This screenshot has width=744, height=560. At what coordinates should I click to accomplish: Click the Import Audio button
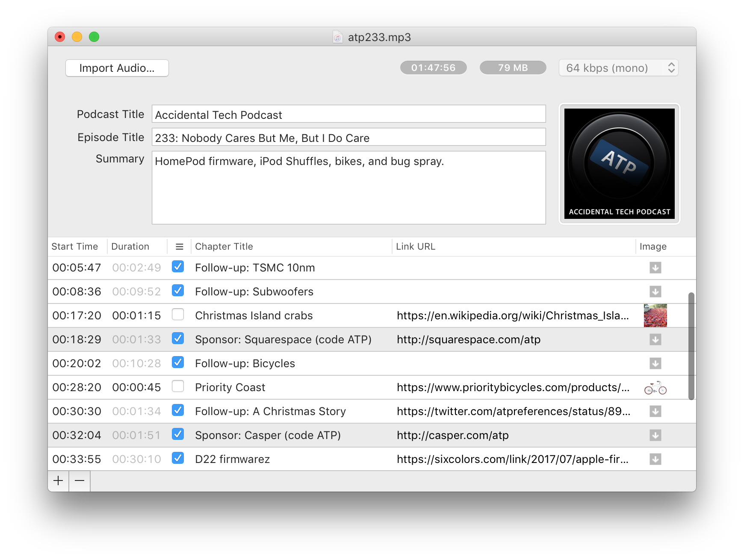coord(117,68)
